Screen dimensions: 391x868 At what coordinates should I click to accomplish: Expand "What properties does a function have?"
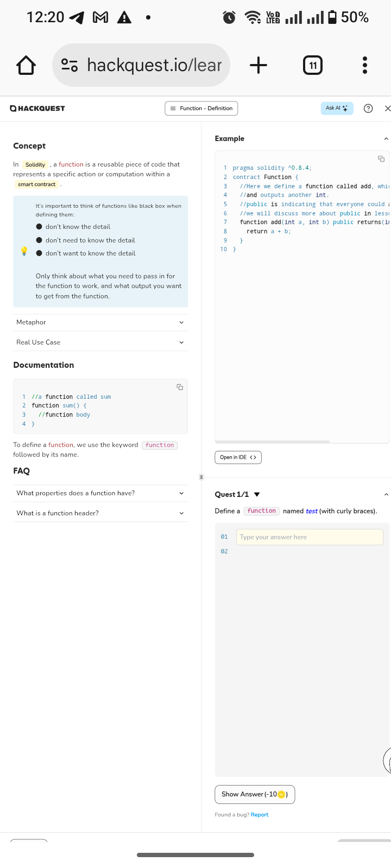point(100,493)
